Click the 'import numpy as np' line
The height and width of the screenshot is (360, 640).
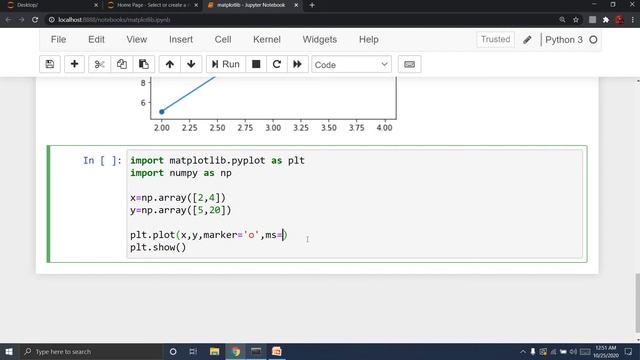coord(181,173)
